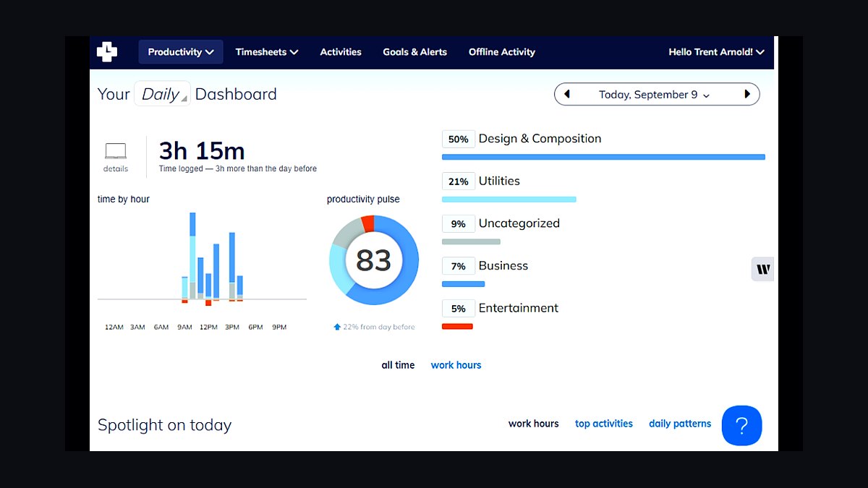Open the Hello Trent Arnold account menu
Screen dimensions: 868x488
tap(716, 52)
